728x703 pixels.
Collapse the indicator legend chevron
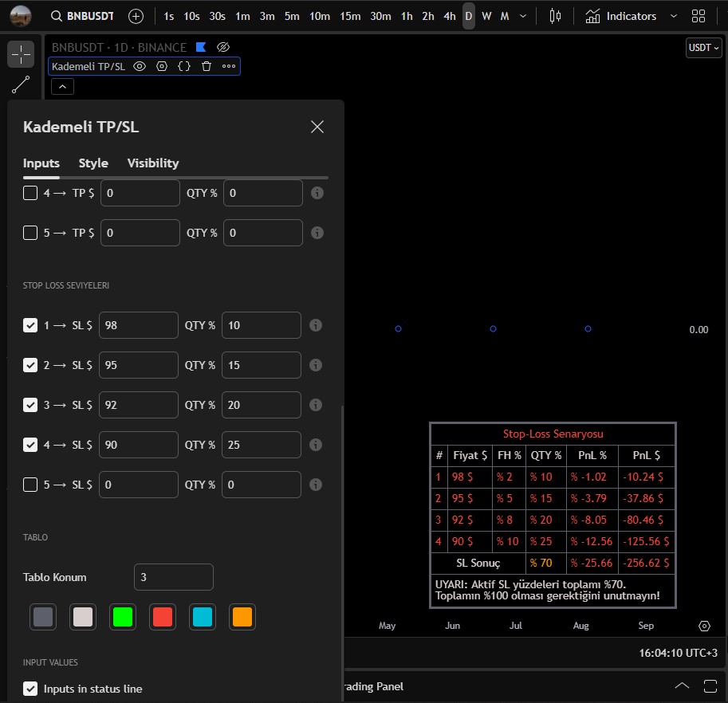[x=63, y=87]
